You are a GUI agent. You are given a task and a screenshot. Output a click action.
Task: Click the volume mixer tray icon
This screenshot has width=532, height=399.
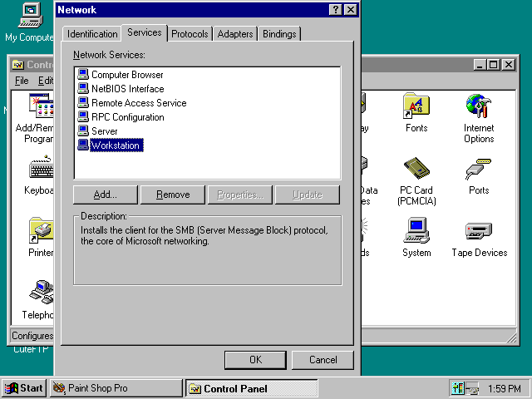pyautogui.click(x=457, y=388)
